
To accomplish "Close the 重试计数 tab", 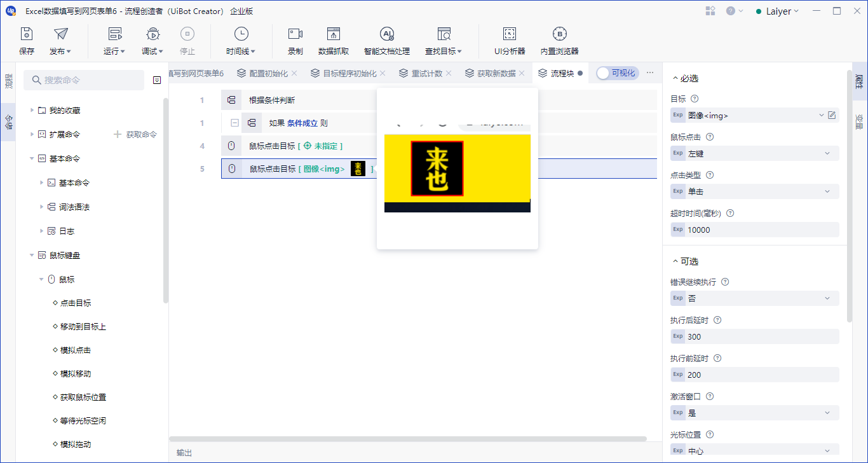I will 449,74.
